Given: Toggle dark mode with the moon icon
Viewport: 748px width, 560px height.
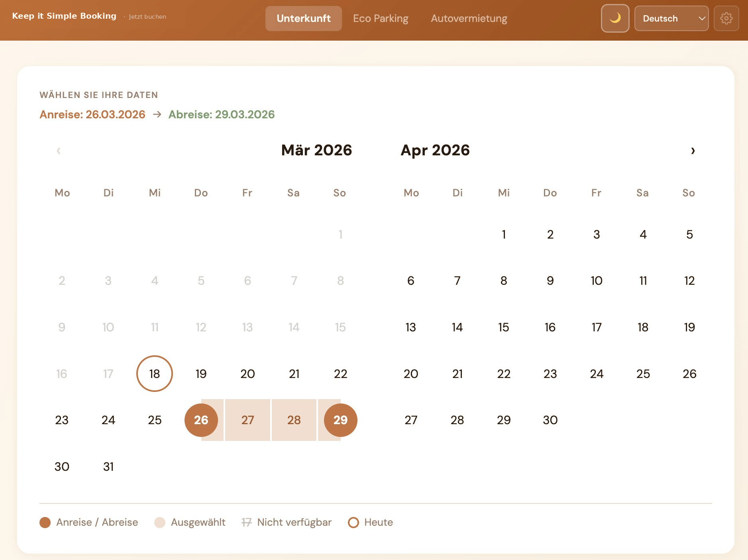Looking at the screenshot, I should 615,18.
